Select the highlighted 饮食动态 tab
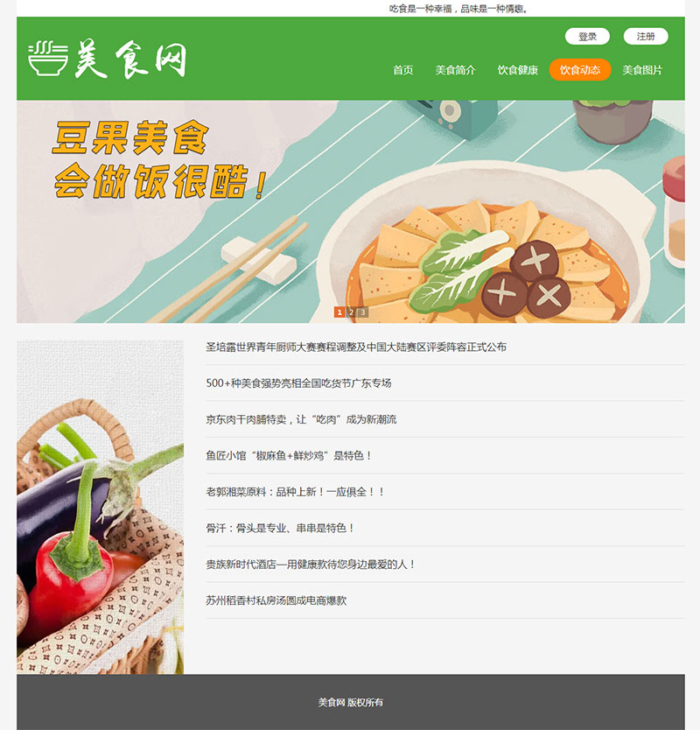 click(x=580, y=70)
